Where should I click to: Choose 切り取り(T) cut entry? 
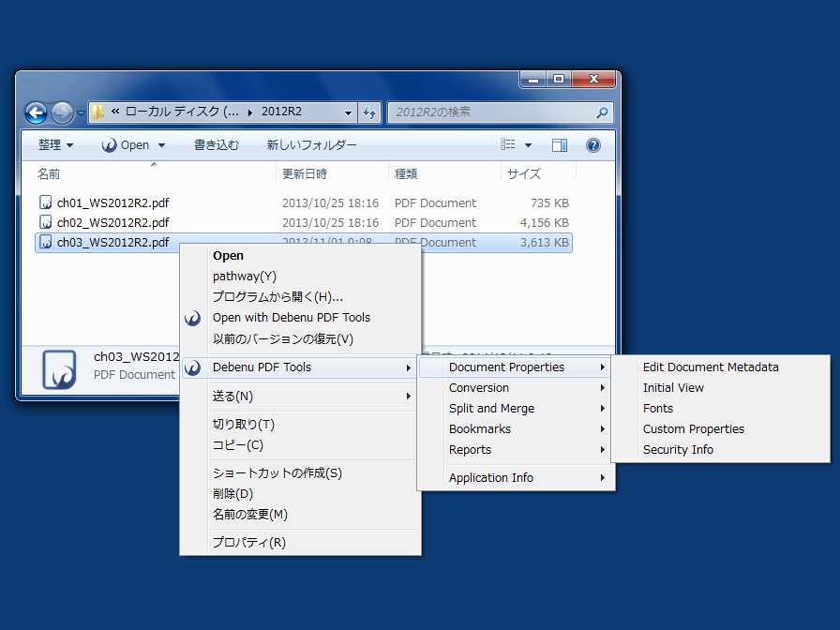pos(301,425)
